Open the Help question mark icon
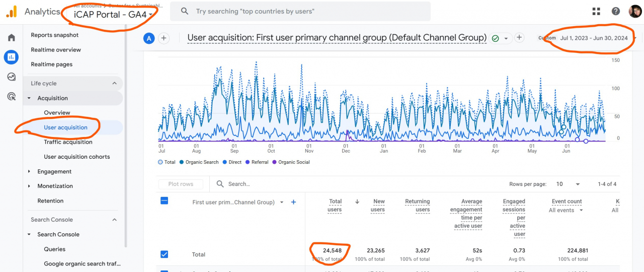The image size is (644, 272). pyautogui.click(x=616, y=11)
